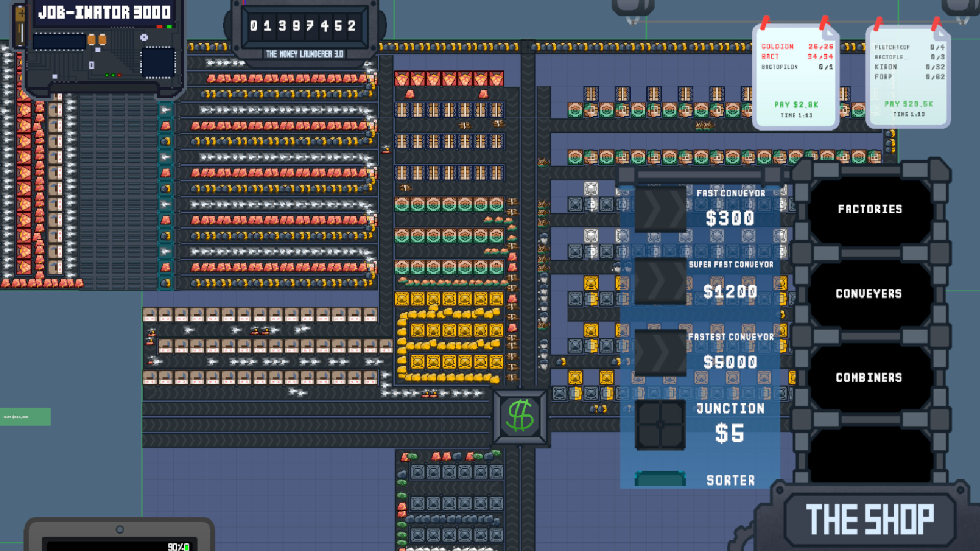This screenshot has width=980, height=551.
Task: Select the Fast Conveyor icon in shop
Action: [x=660, y=209]
